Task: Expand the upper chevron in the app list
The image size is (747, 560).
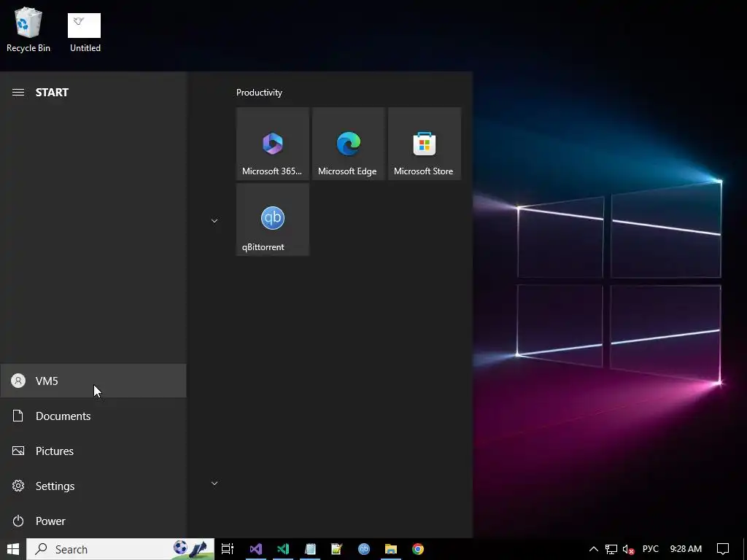Action: click(x=214, y=220)
